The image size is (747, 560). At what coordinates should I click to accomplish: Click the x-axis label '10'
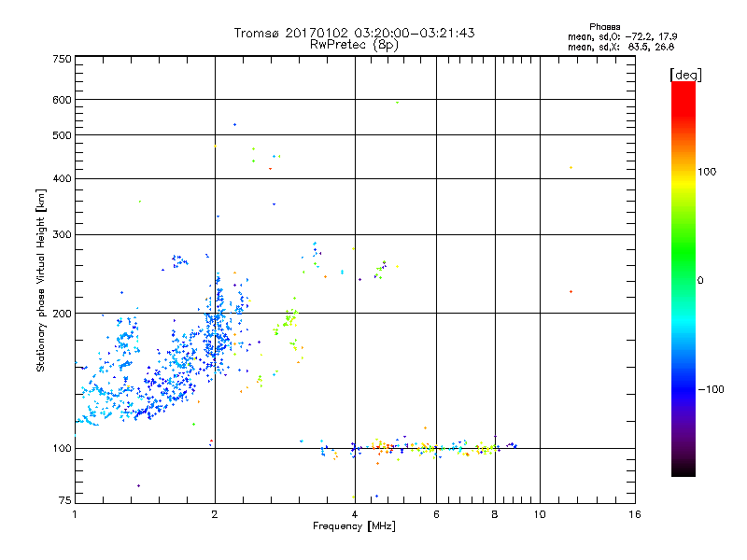point(540,514)
